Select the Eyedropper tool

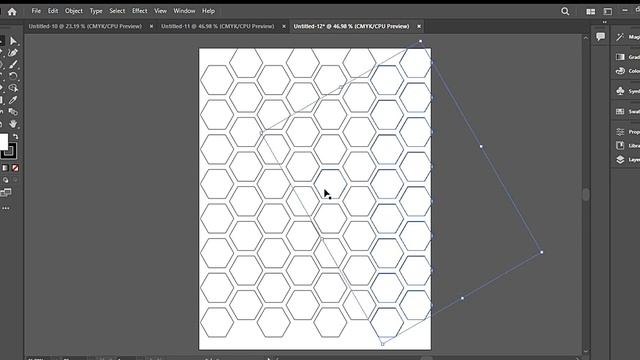click(13, 100)
